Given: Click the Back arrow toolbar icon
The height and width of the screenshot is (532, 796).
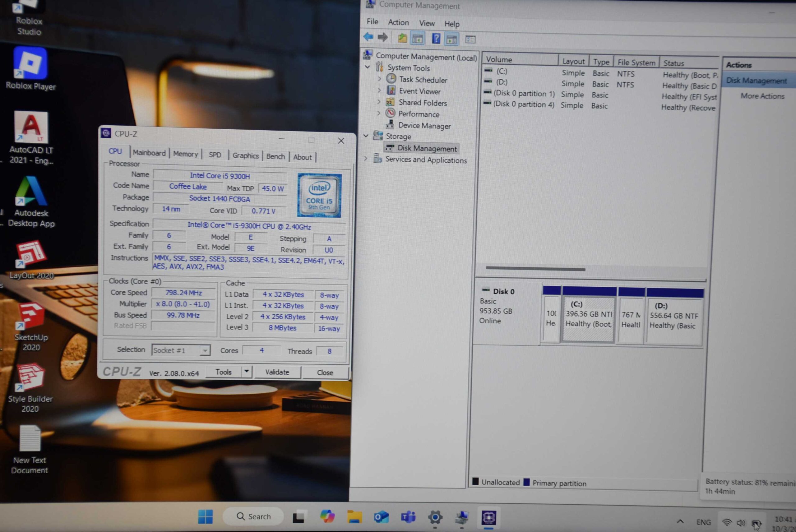Looking at the screenshot, I should 368,37.
